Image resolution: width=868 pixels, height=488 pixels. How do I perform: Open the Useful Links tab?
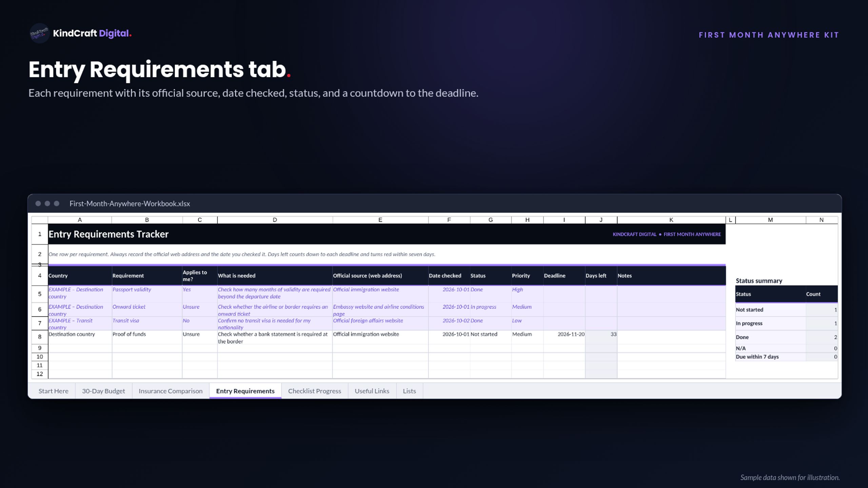pos(372,391)
